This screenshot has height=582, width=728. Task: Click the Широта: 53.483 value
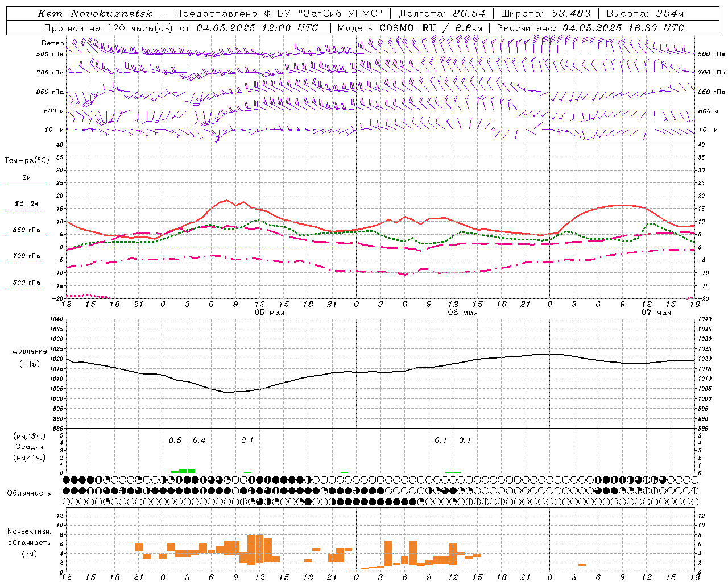546,14
